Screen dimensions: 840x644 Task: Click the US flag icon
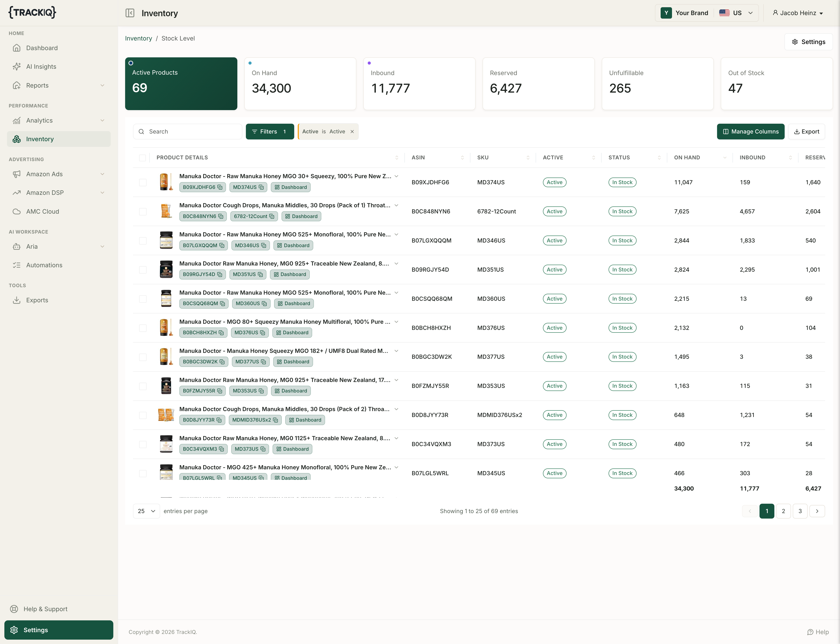[x=724, y=13]
